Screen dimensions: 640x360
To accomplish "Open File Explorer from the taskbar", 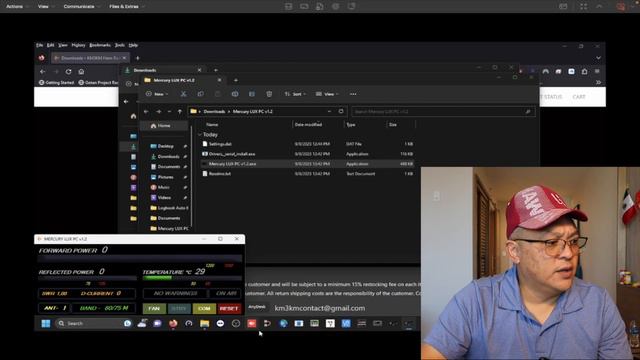I will coord(204,323).
